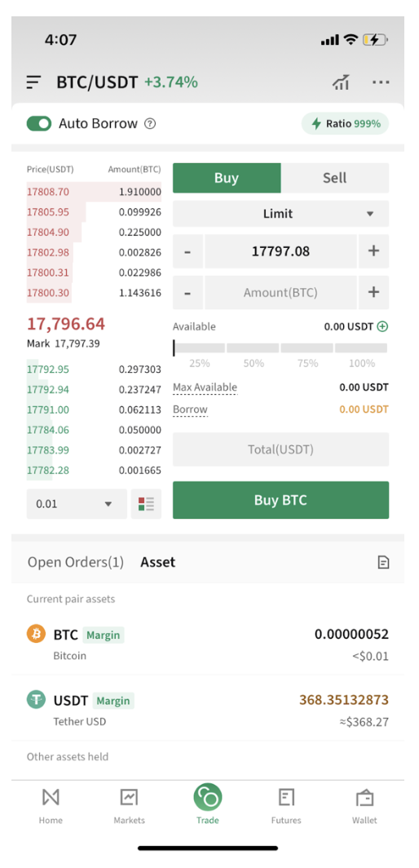Open Futures from bottom navigation
This screenshot has width=419, height=868.
[286, 806]
